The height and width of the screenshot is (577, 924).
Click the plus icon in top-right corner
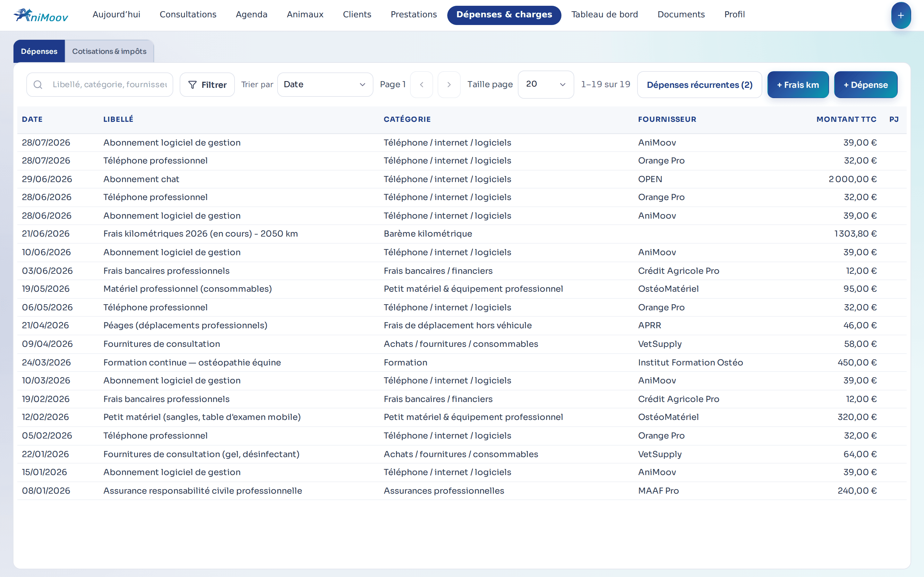901,15
